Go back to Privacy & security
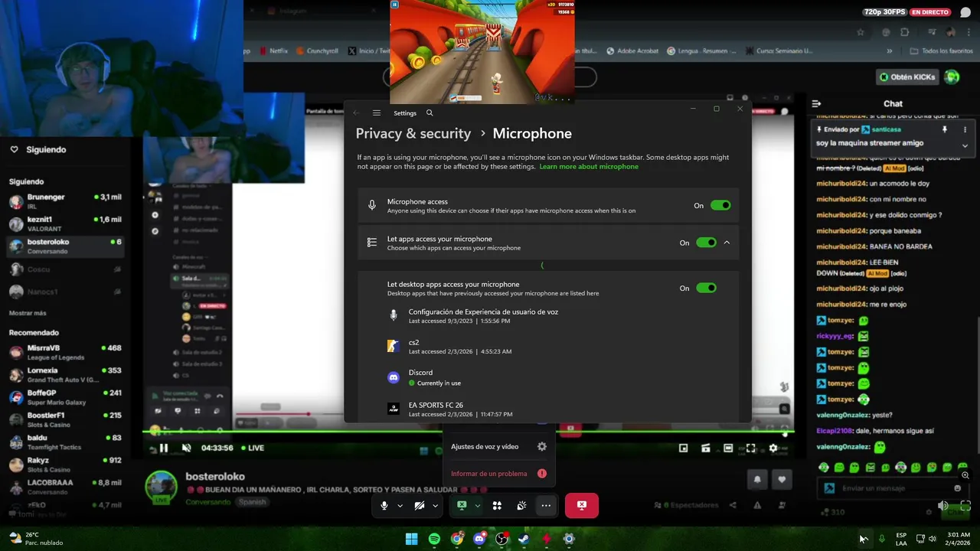The width and height of the screenshot is (980, 551). [x=413, y=133]
